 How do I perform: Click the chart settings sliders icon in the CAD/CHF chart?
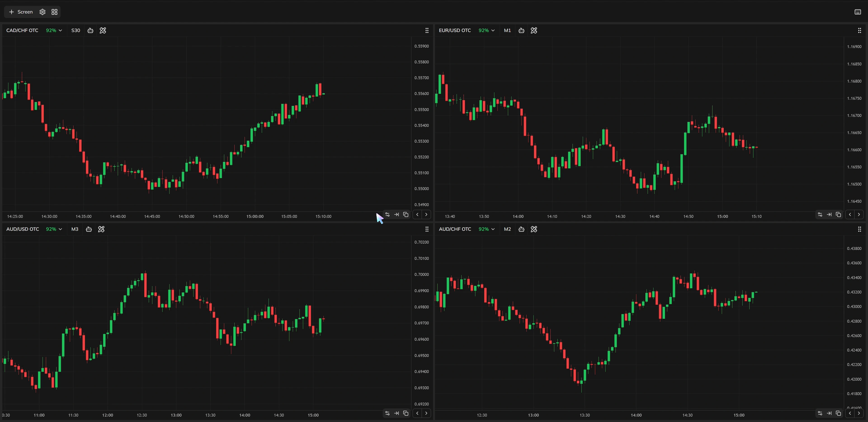click(387, 215)
